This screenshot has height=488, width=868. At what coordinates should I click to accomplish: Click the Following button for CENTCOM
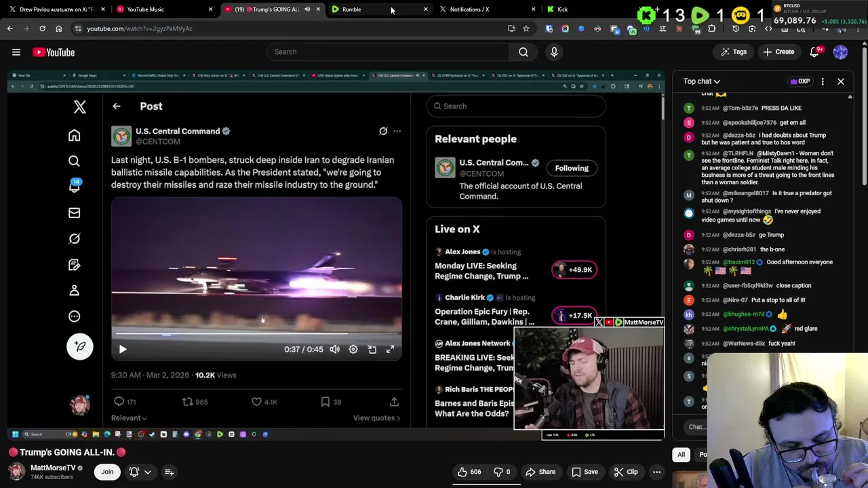tap(572, 168)
